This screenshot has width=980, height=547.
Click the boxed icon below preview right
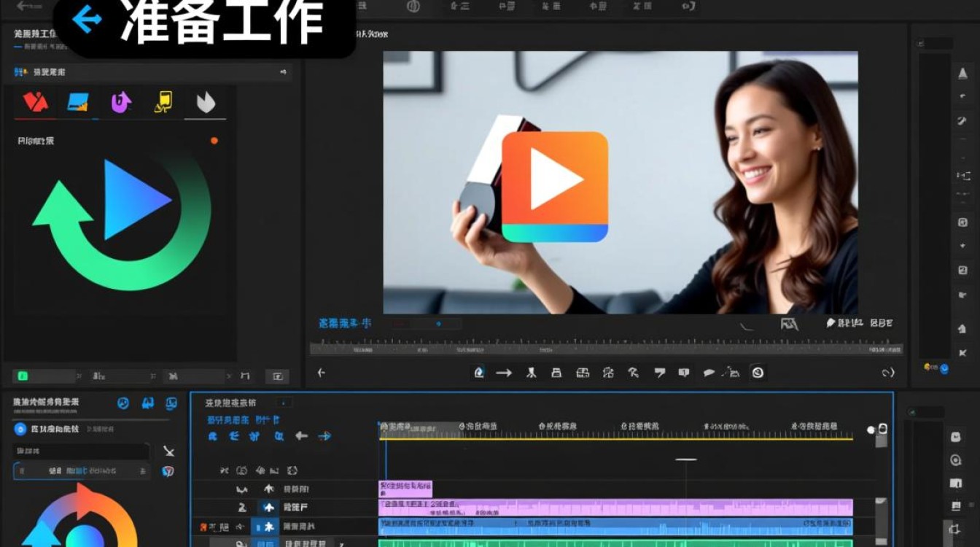click(789, 324)
